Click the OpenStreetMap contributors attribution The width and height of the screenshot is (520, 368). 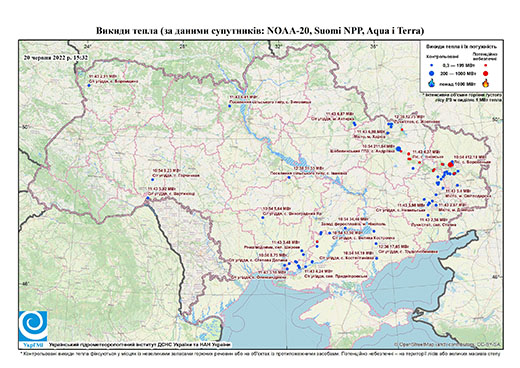(448, 344)
